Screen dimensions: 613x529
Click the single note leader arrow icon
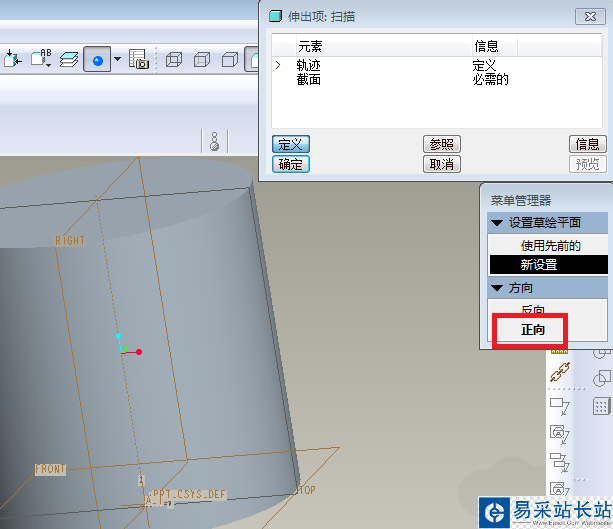[560, 406]
